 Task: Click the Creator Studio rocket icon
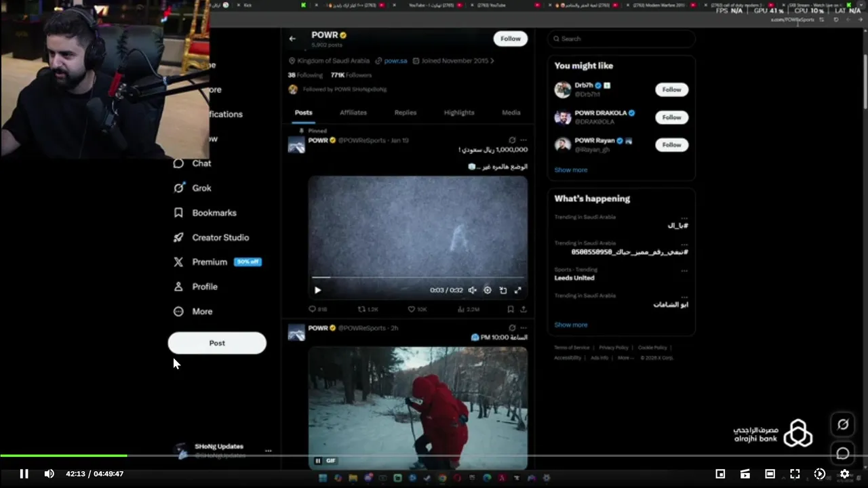(178, 237)
